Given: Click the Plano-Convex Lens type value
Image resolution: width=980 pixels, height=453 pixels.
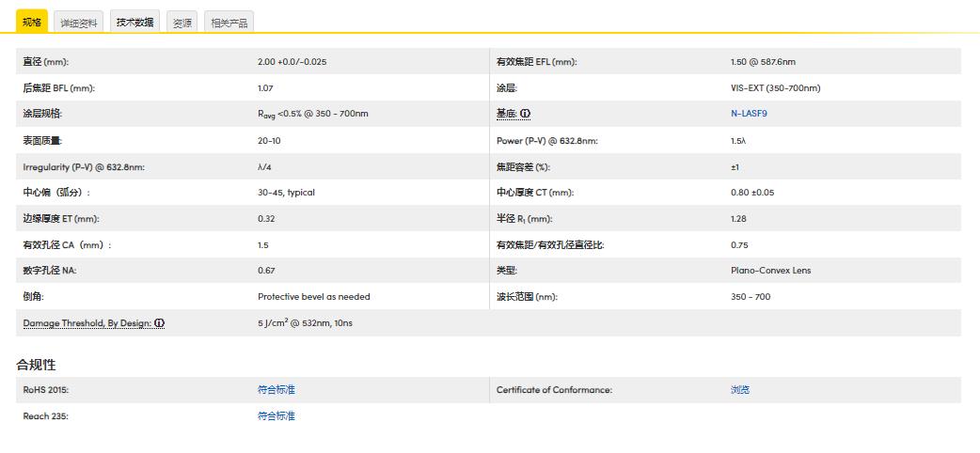Looking at the screenshot, I should [x=770, y=271].
